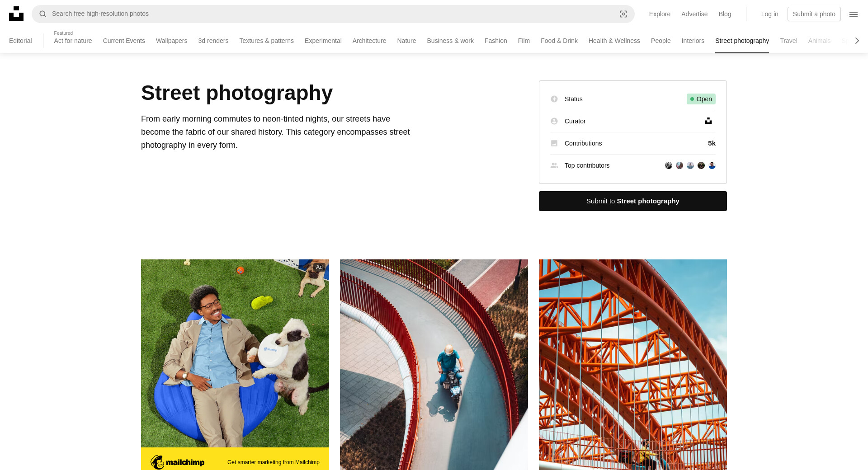Click the Unsplash home logo

point(16,14)
